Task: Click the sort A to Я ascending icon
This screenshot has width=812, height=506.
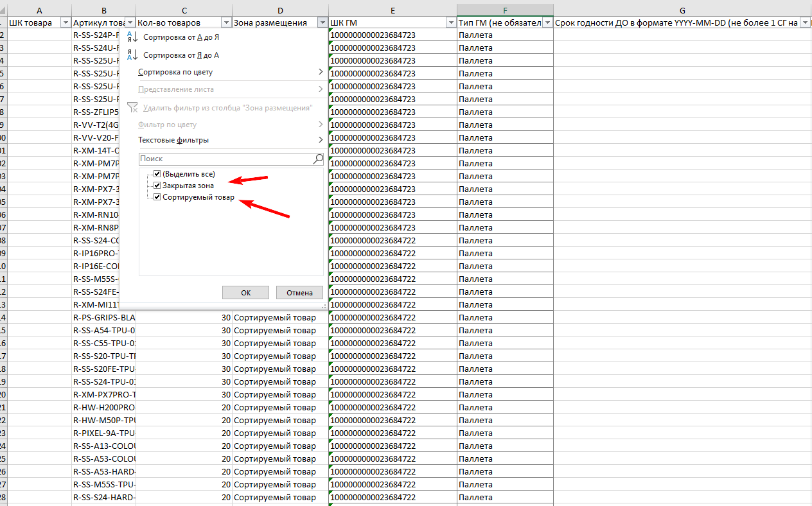Action: [x=130, y=37]
